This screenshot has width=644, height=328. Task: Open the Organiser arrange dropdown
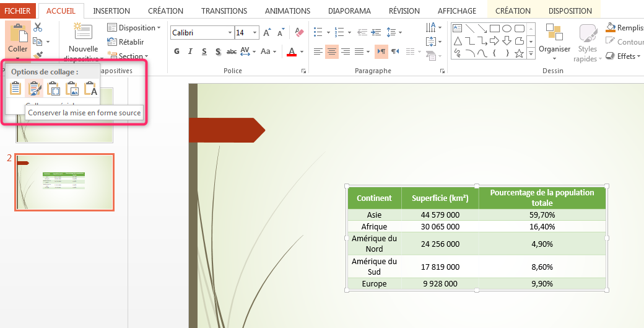click(x=554, y=42)
